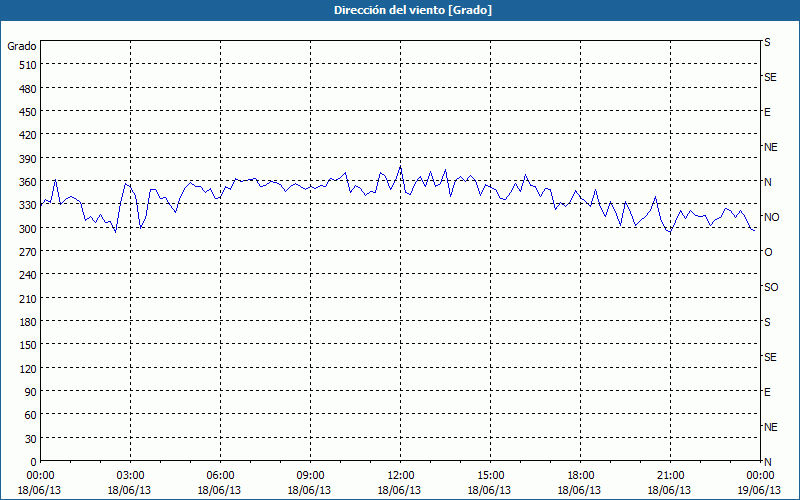800x500 pixels.
Task: Pick the 120 y-axis tick label
Action: tap(28, 369)
